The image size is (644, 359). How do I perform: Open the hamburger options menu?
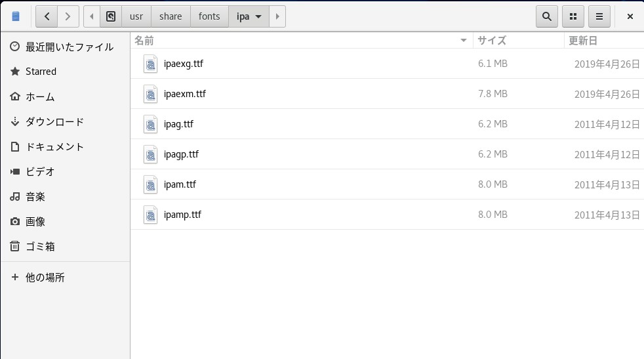coord(599,16)
